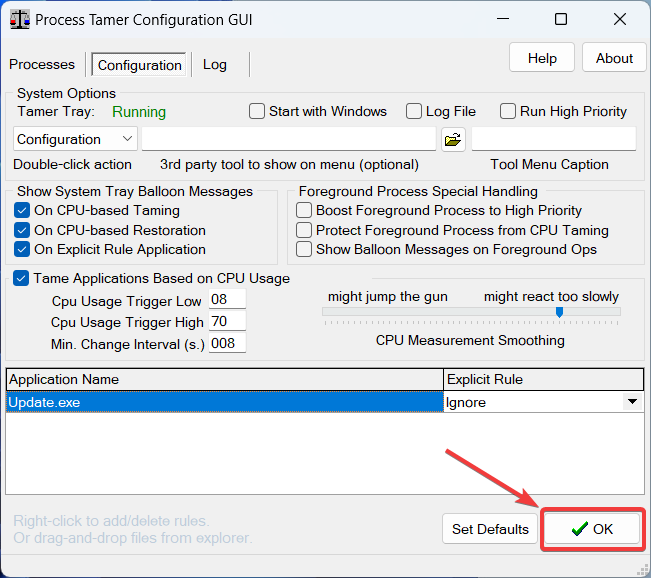Click the Min. Change Interval field

point(227,343)
